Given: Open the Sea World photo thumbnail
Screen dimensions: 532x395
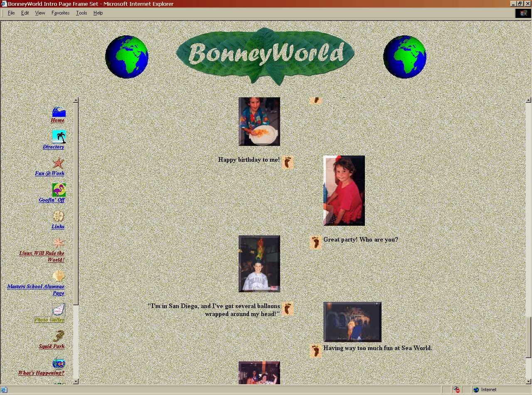Looking at the screenshot, I should pos(352,322).
